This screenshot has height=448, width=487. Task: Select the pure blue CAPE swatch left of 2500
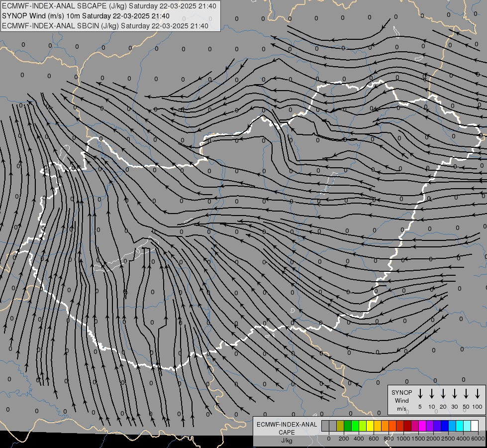pyautogui.click(x=444, y=426)
